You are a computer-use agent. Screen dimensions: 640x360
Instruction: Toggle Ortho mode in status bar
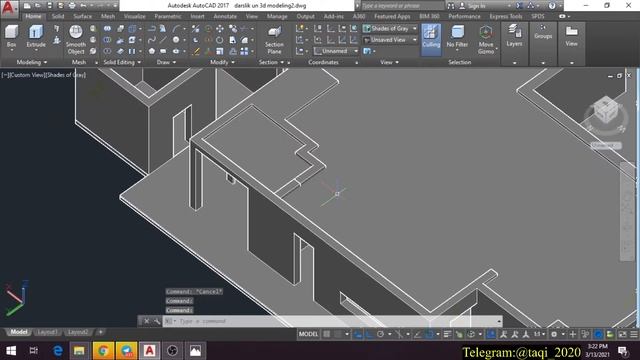coord(369,334)
